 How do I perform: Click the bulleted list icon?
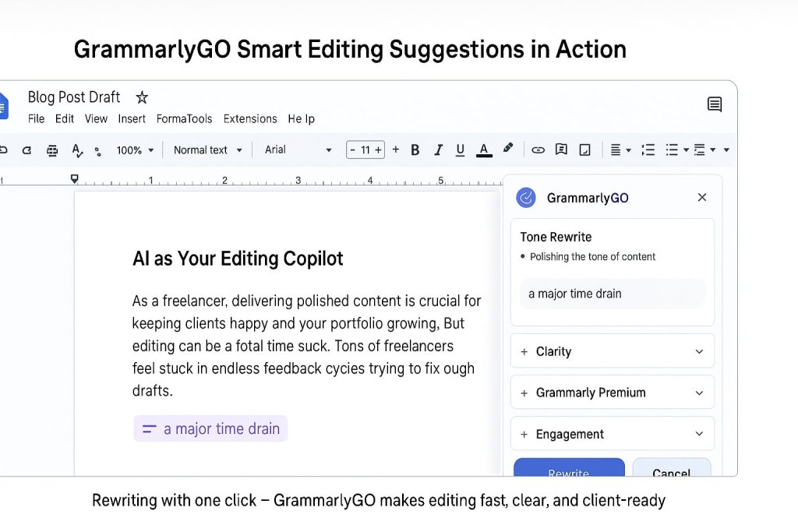point(672,150)
